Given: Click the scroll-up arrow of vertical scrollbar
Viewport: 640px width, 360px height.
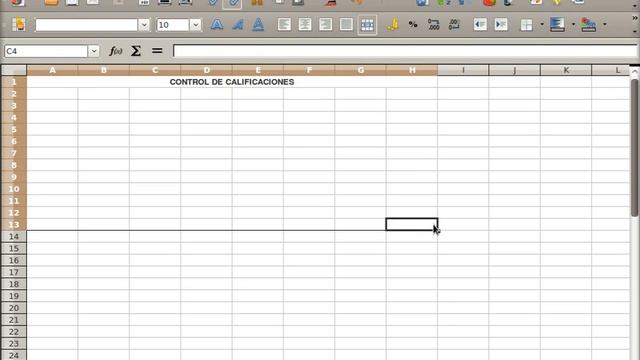Looking at the screenshot, I should coord(635,71).
